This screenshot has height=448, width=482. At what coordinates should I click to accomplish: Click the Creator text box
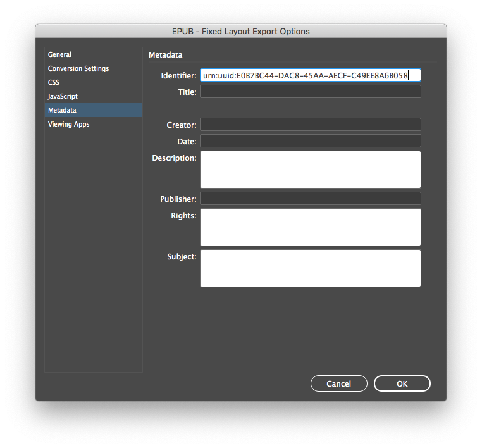click(310, 125)
